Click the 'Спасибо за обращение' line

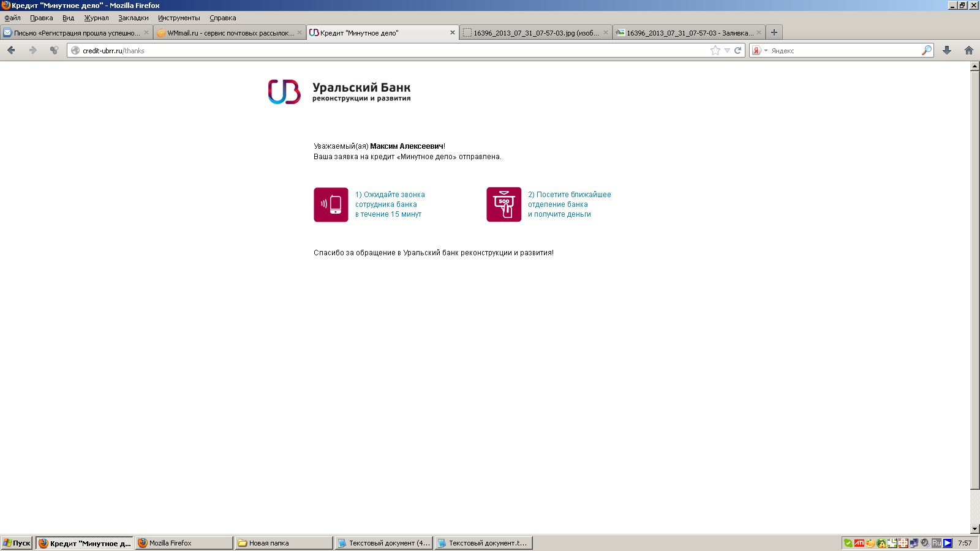pos(434,253)
